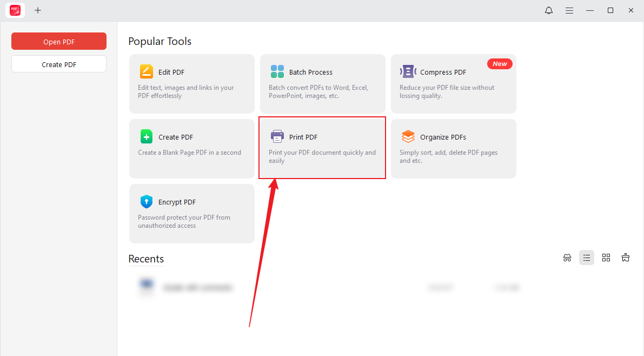Switch Recents to list view

[587, 258]
